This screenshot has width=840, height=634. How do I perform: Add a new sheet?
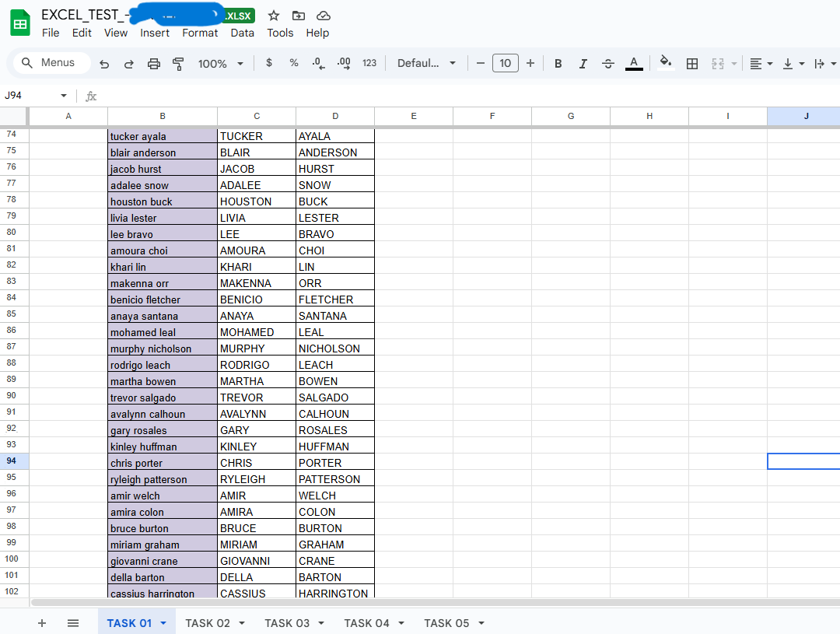[x=42, y=623]
